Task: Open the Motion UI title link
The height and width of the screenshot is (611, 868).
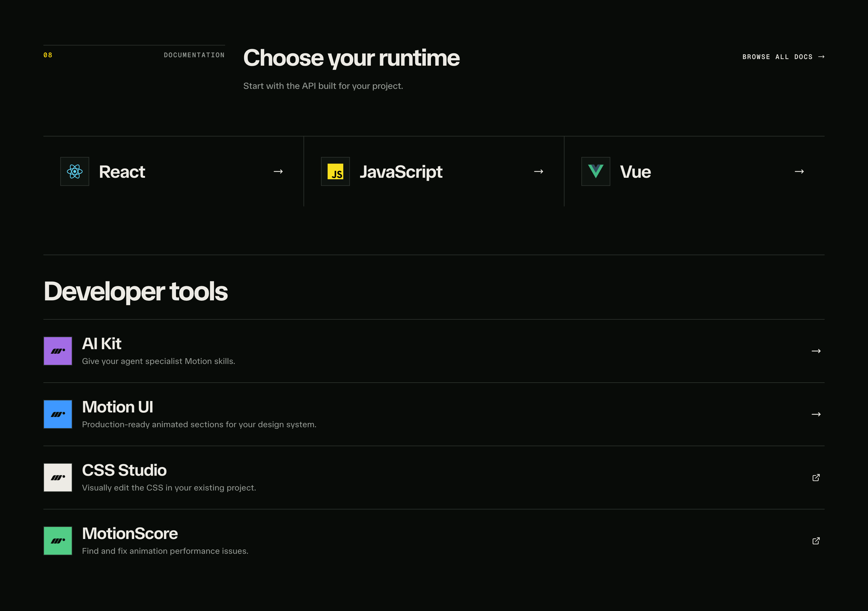Action: pyautogui.click(x=118, y=407)
